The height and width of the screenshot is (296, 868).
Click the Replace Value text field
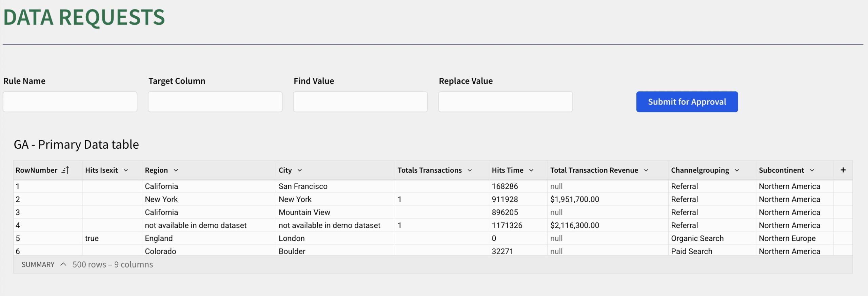click(x=505, y=102)
